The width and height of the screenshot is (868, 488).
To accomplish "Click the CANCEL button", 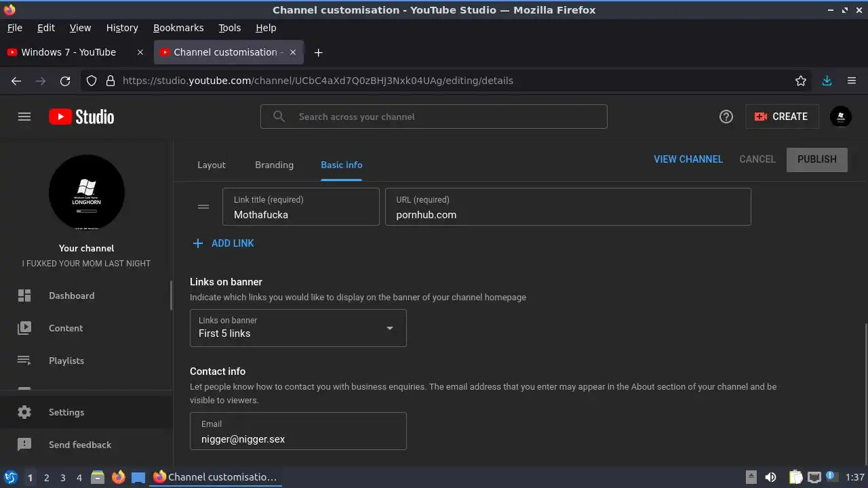I will (x=757, y=159).
